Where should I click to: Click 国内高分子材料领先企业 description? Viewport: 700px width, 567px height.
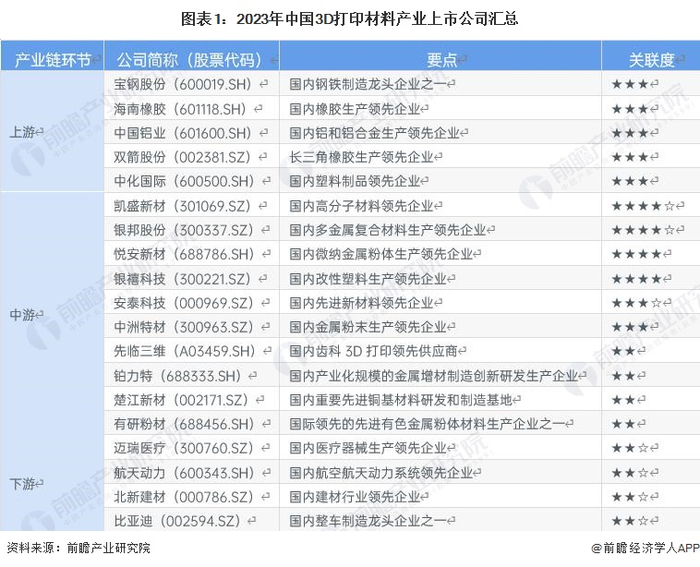pyautogui.click(x=361, y=206)
